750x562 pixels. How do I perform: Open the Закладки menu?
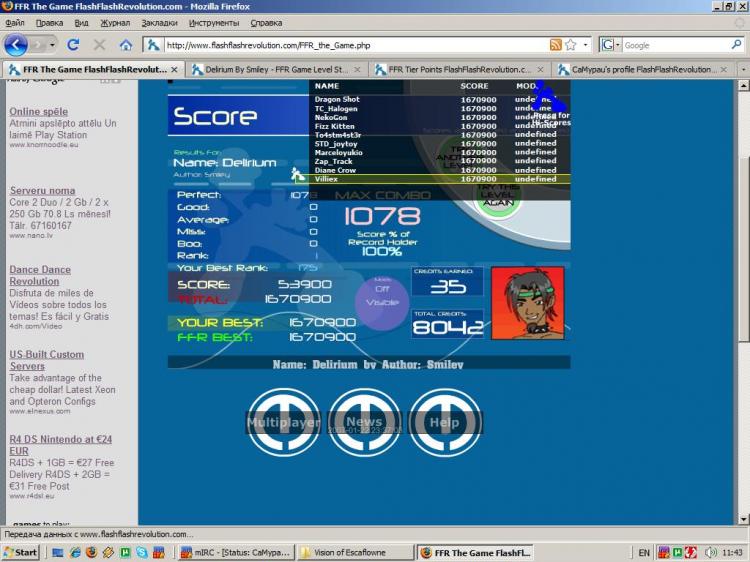(159, 22)
